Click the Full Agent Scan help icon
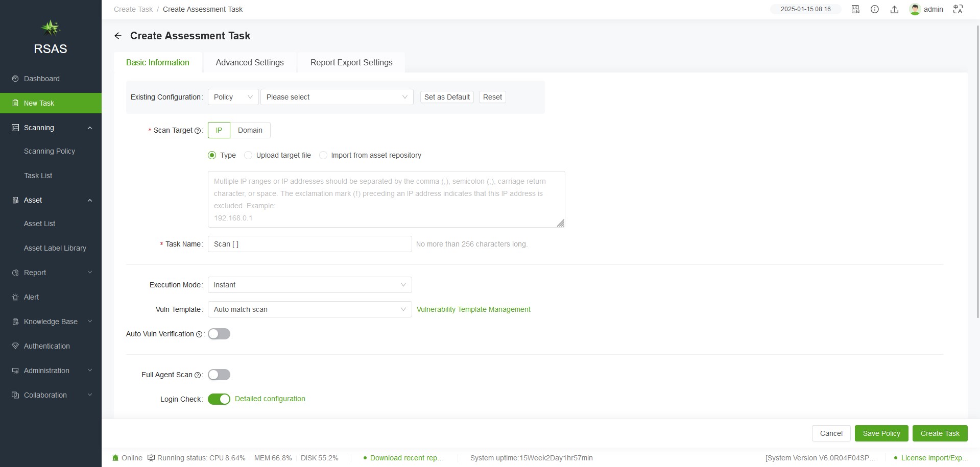 tap(198, 375)
